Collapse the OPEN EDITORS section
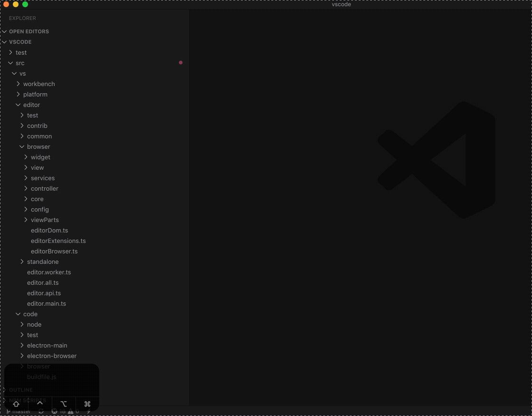 click(x=29, y=31)
